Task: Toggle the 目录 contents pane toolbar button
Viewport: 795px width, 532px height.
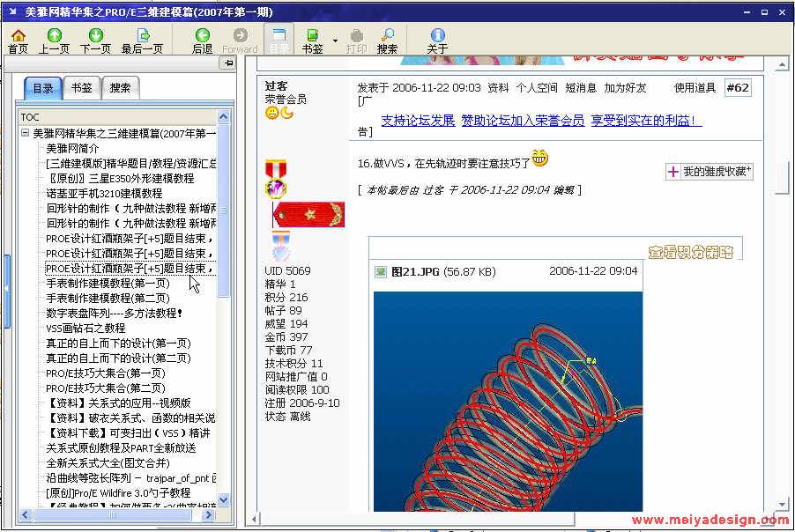Action: coord(278,41)
